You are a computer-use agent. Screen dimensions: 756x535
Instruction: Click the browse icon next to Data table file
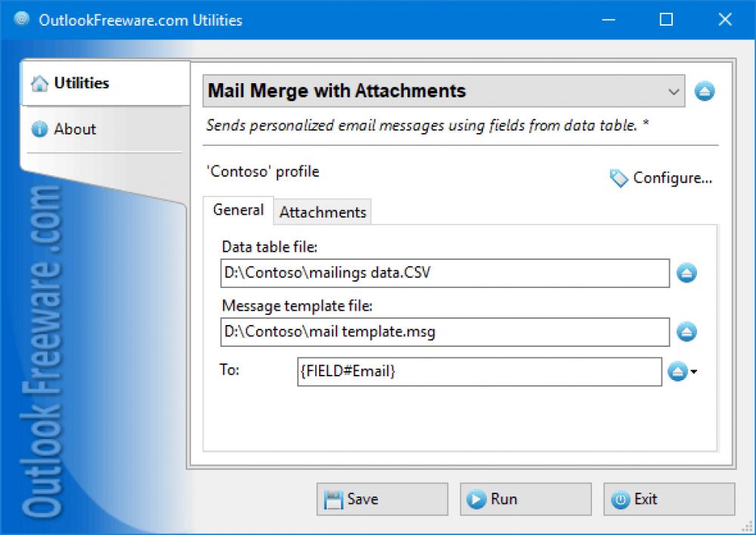686,273
